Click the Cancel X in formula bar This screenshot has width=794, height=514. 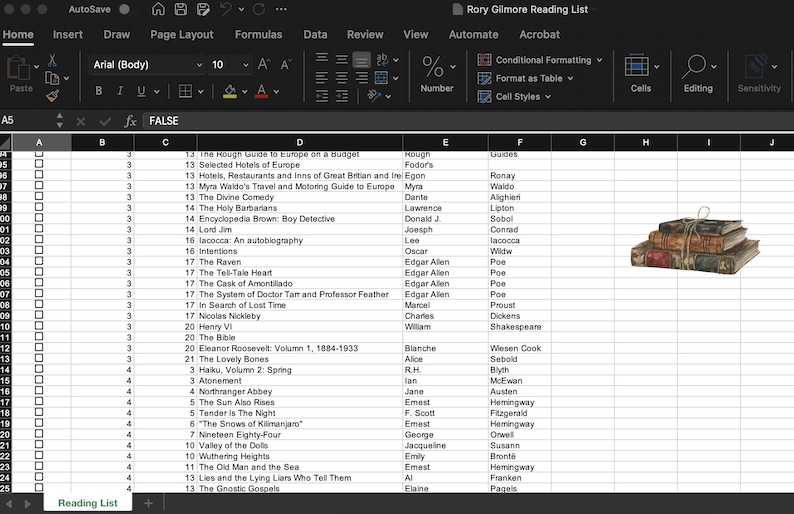tap(81, 121)
